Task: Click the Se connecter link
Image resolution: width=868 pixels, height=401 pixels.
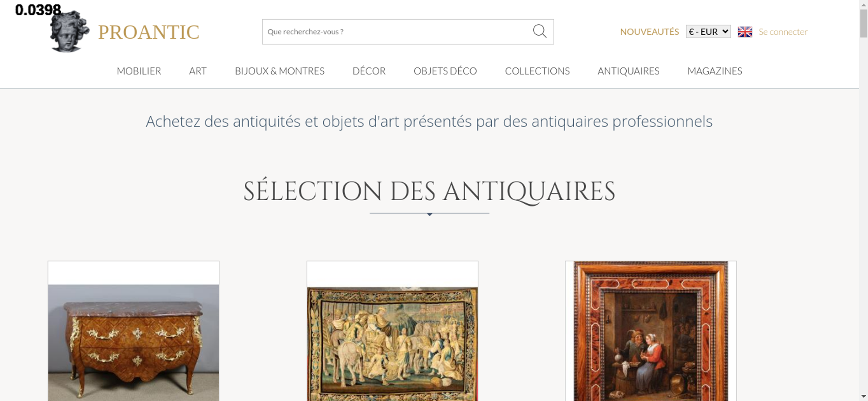Action: tap(783, 32)
